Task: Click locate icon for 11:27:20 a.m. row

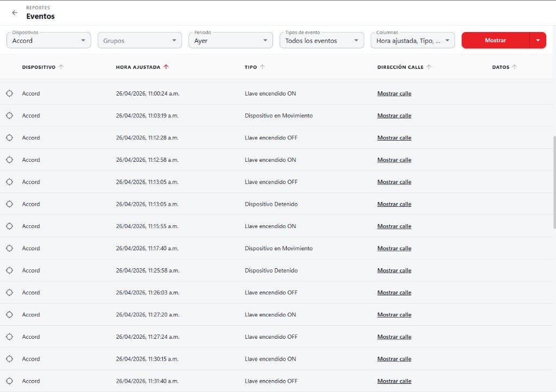Action: pos(10,315)
